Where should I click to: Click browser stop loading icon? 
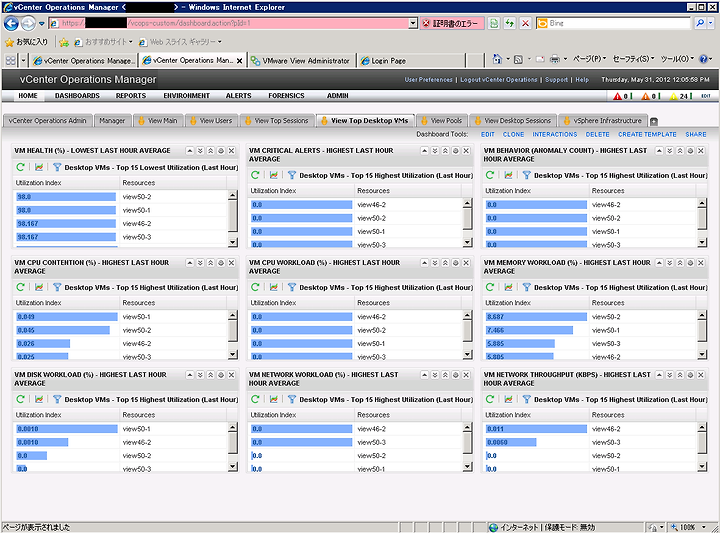tap(526, 23)
